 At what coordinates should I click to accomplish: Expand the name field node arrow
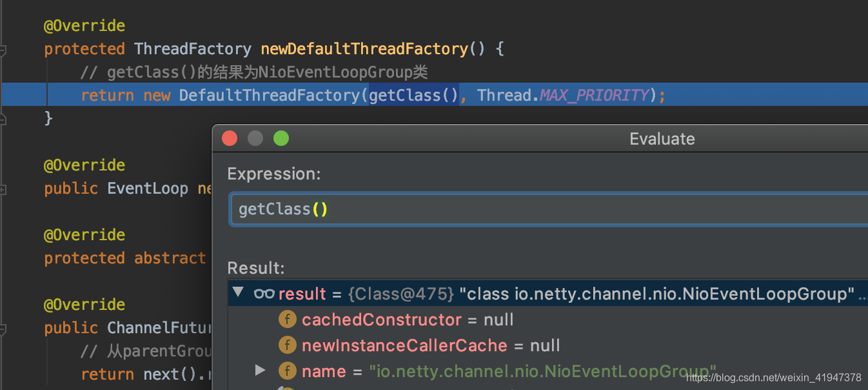260,371
